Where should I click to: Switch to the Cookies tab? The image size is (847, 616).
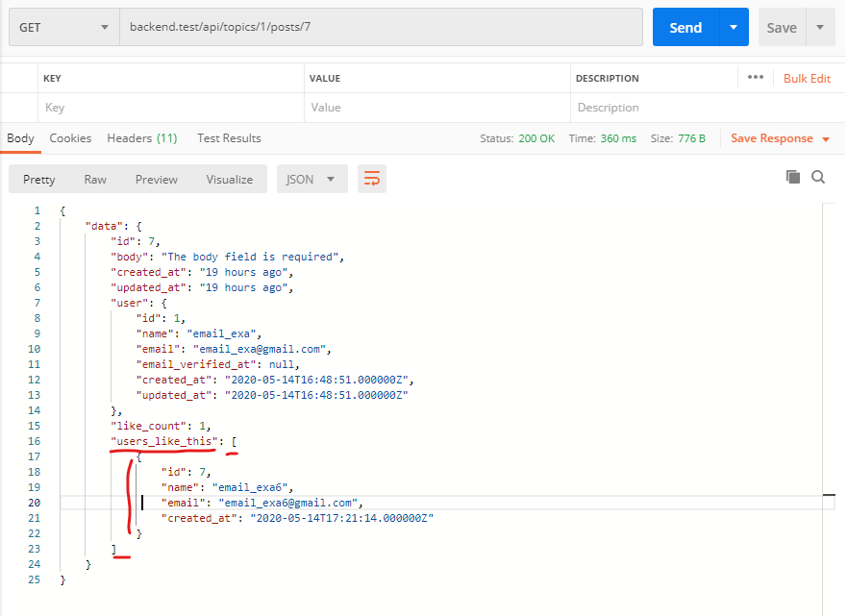(70, 138)
